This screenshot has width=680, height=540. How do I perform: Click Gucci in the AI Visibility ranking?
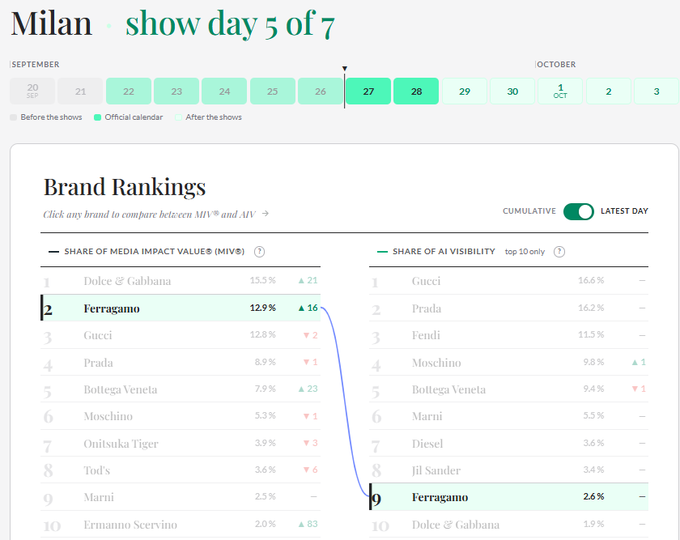pyautogui.click(x=509, y=281)
